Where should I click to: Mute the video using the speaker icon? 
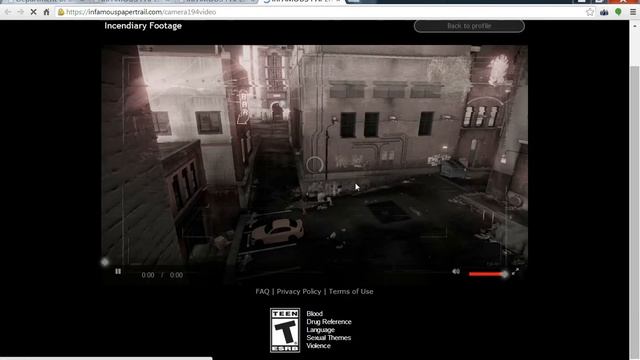(x=456, y=271)
